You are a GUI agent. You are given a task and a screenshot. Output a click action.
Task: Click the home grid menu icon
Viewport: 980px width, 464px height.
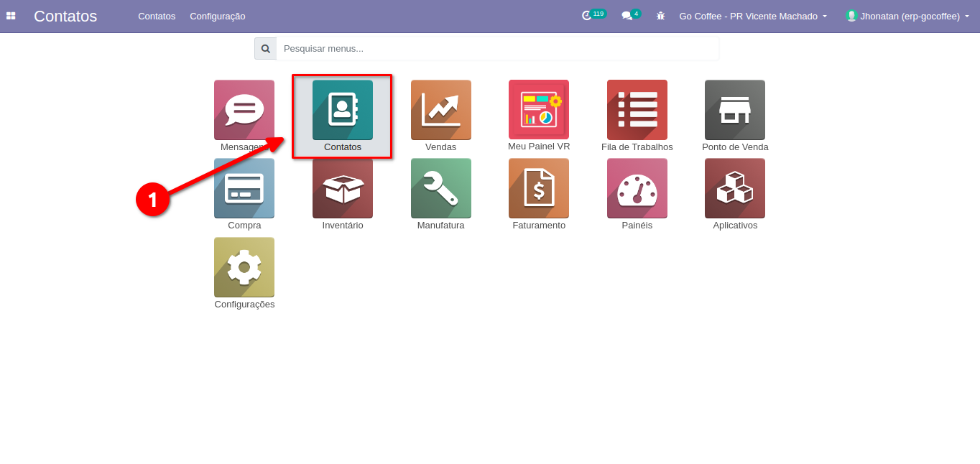[11, 16]
